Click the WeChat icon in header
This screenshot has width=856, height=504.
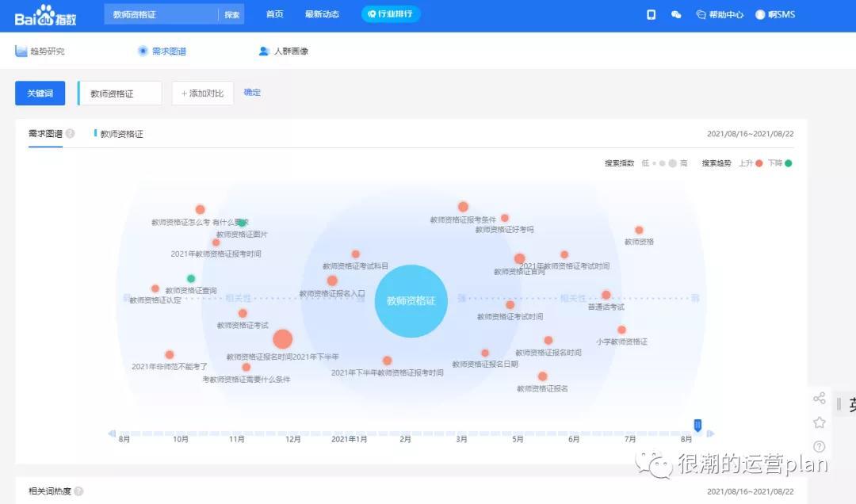[x=676, y=14]
